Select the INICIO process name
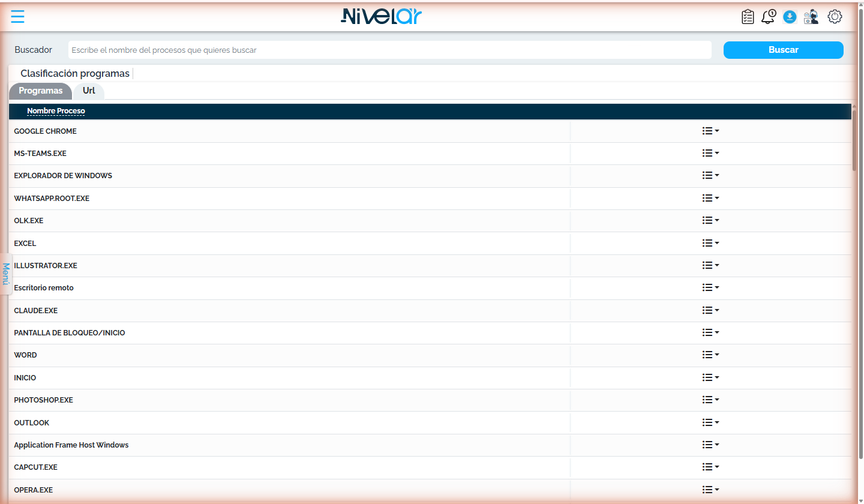This screenshot has width=864, height=504. click(25, 377)
